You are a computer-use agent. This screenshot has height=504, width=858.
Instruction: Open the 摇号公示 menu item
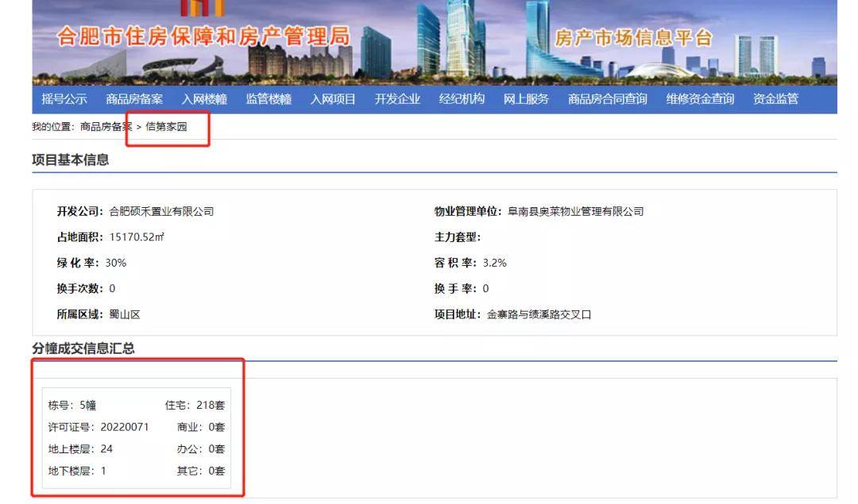(x=64, y=99)
